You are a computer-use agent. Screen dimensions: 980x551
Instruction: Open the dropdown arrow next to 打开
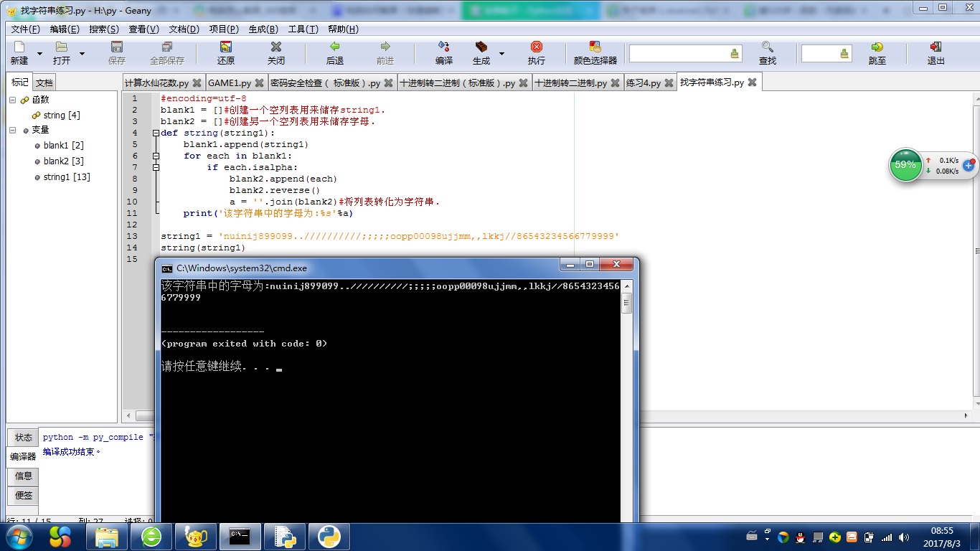point(82,54)
